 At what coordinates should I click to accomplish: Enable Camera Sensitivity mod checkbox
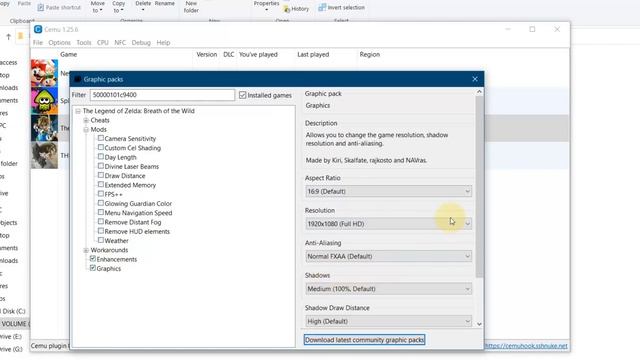pyautogui.click(x=100, y=138)
